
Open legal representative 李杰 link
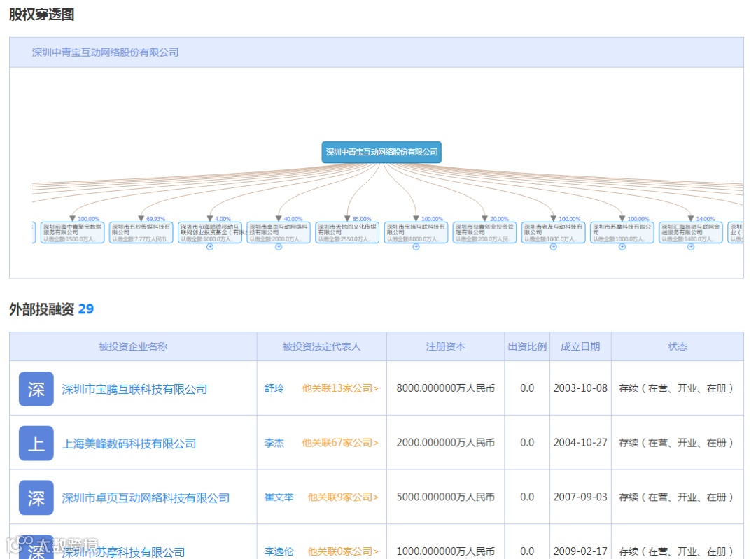274,443
